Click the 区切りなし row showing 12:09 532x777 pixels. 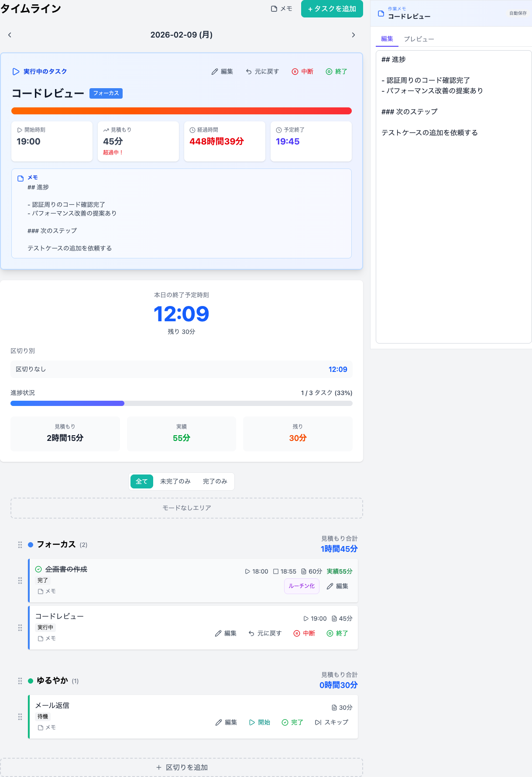[x=182, y=369]
